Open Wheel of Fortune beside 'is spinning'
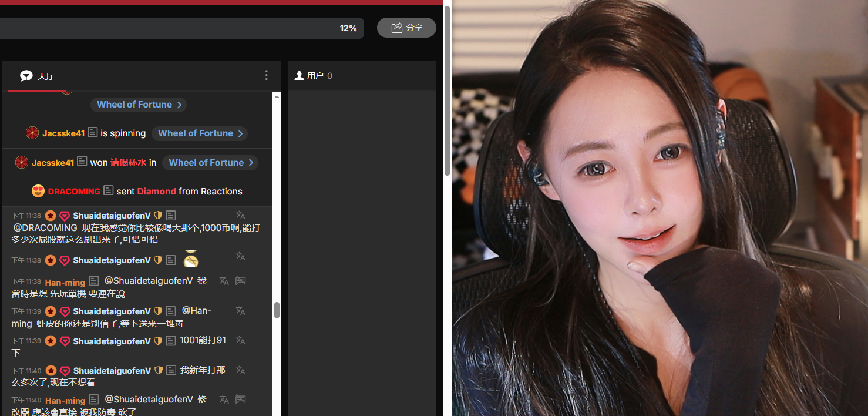 (200, 133)
